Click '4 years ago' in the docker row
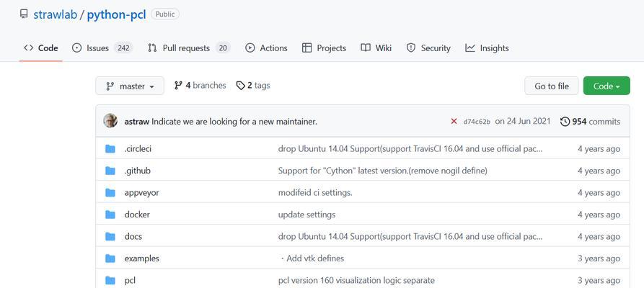The width and height of the screenshot is (644, 288). coord(599,215)
